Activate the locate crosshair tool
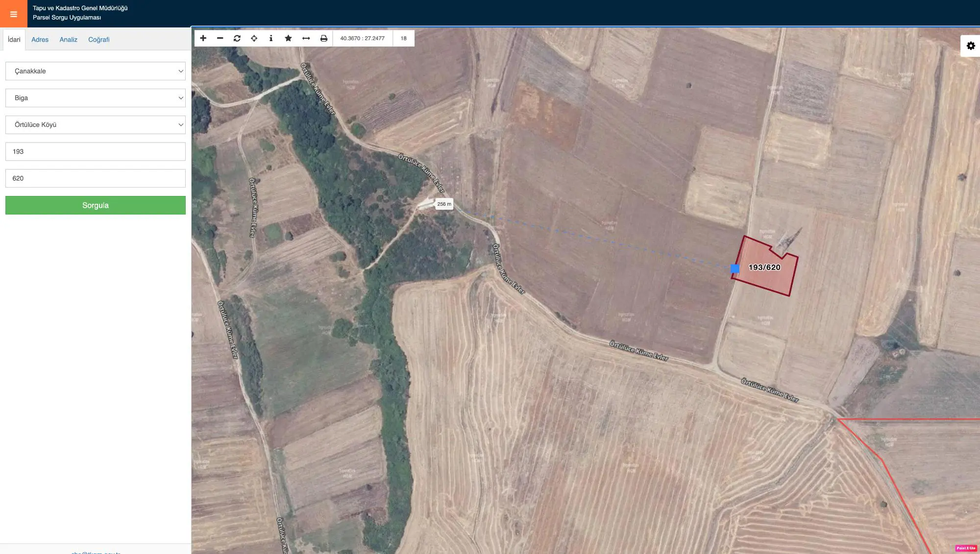The image size is (980, 554). click(254, 38)
